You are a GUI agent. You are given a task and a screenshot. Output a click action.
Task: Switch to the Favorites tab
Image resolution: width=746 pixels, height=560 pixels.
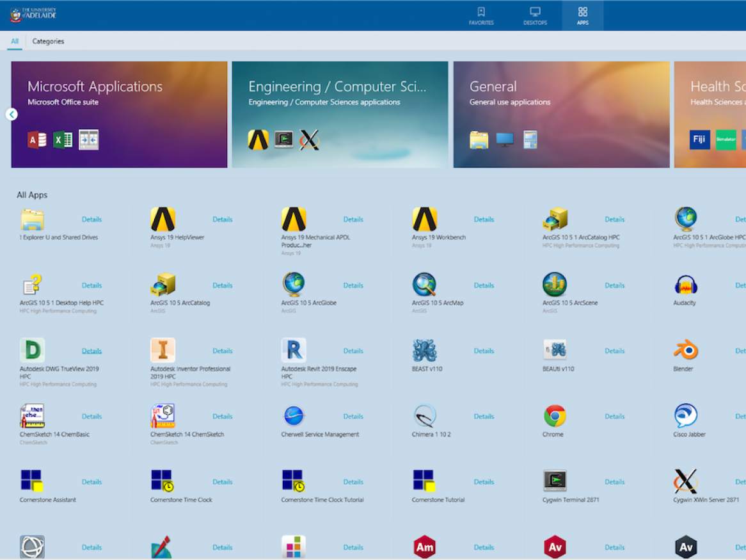tap(481, 15)
